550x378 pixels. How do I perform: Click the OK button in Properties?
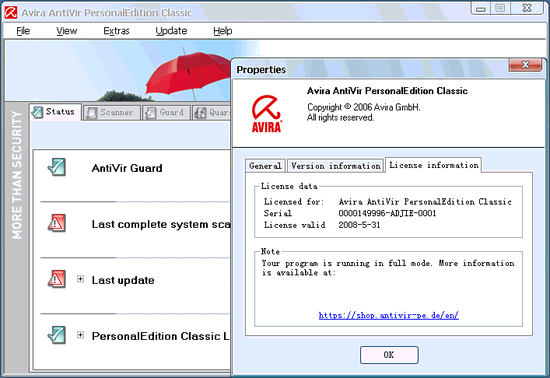coord(389,355)
